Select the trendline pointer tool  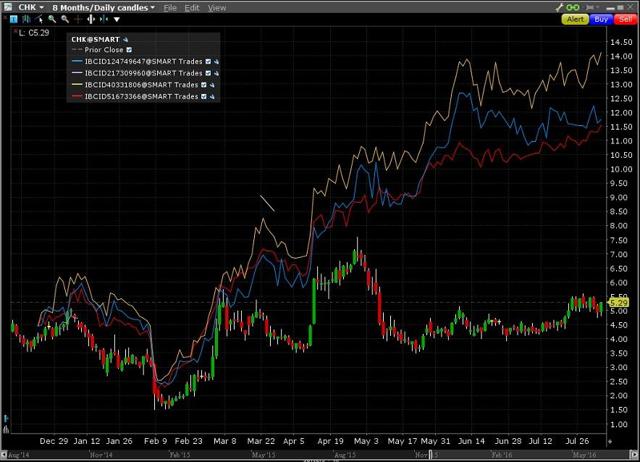tap(39, 19)
